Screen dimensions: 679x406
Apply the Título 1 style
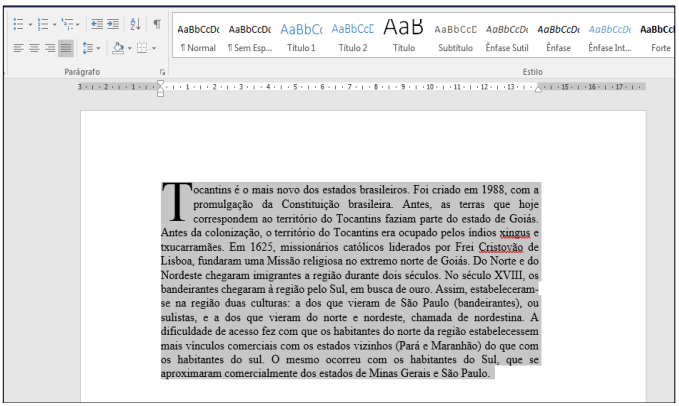(x=301, y=36)
